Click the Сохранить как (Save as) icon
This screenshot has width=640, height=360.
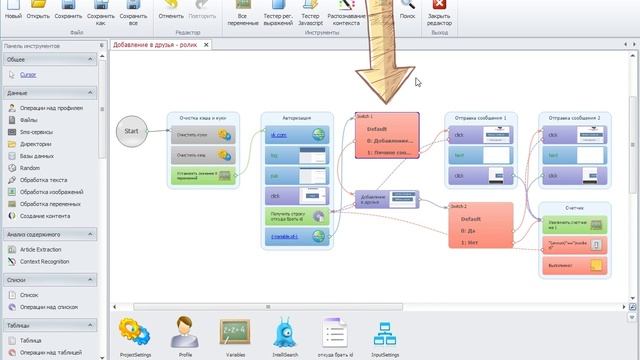click(101, 13)
